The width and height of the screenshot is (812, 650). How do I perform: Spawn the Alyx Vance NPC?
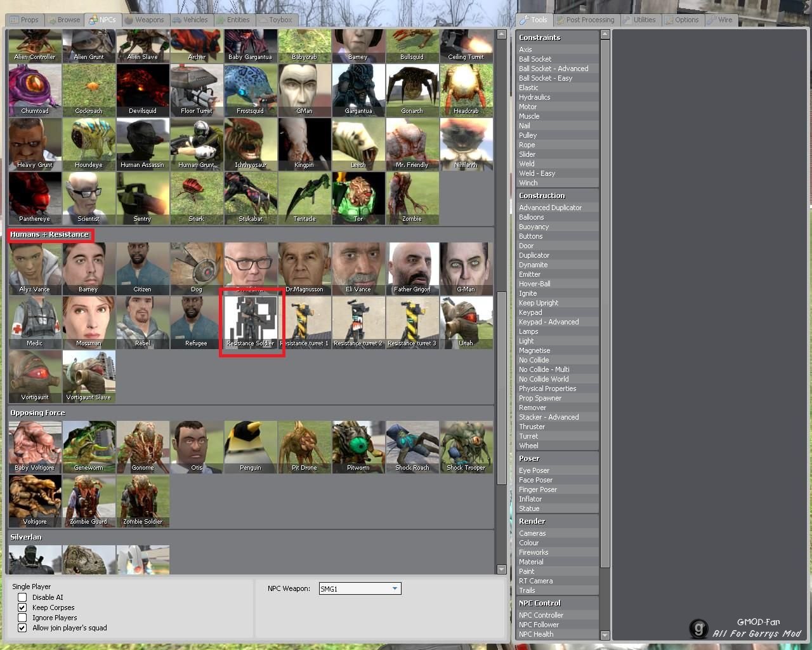[35, 269]
